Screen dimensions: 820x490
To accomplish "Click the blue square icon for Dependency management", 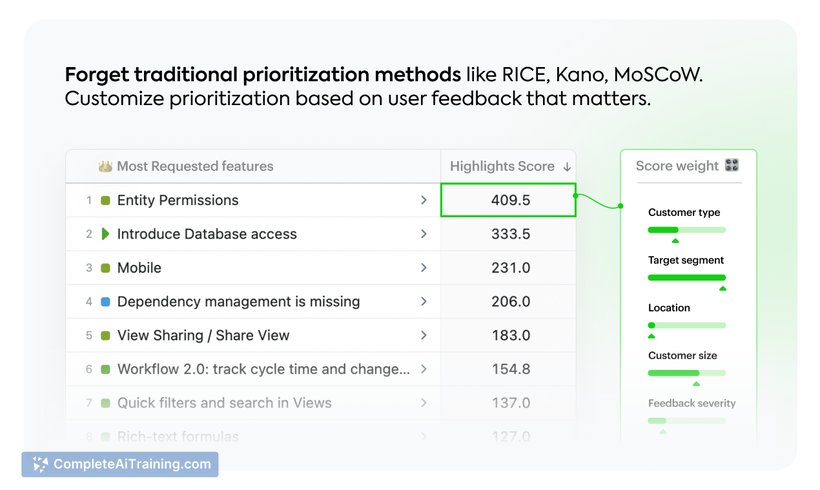I will (105, 302).
